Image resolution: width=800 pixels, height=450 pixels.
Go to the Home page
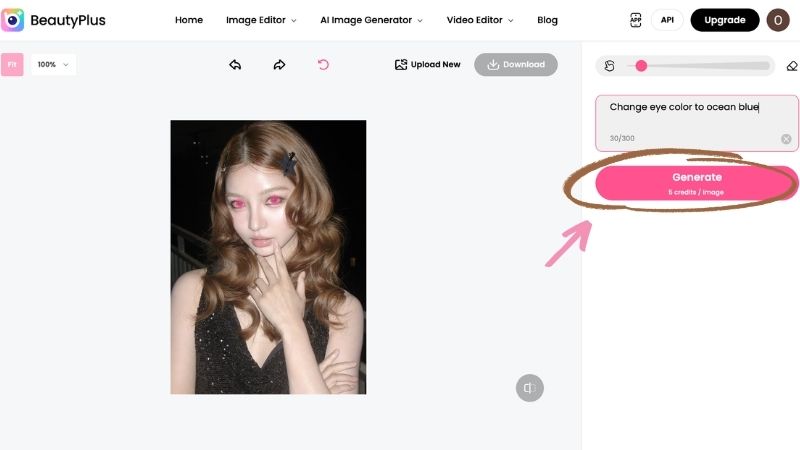[189, 20]
